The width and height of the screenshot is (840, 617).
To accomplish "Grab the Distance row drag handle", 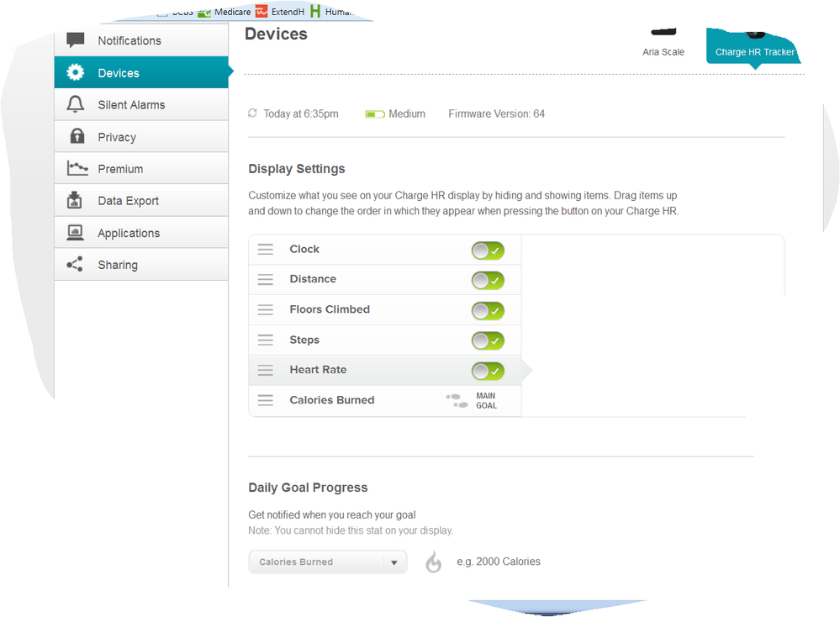I will click(265, 279).
